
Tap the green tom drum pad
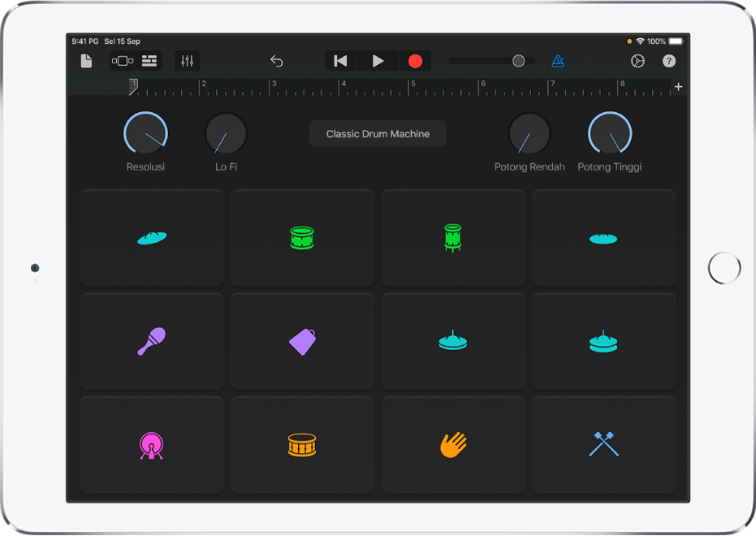302,238
